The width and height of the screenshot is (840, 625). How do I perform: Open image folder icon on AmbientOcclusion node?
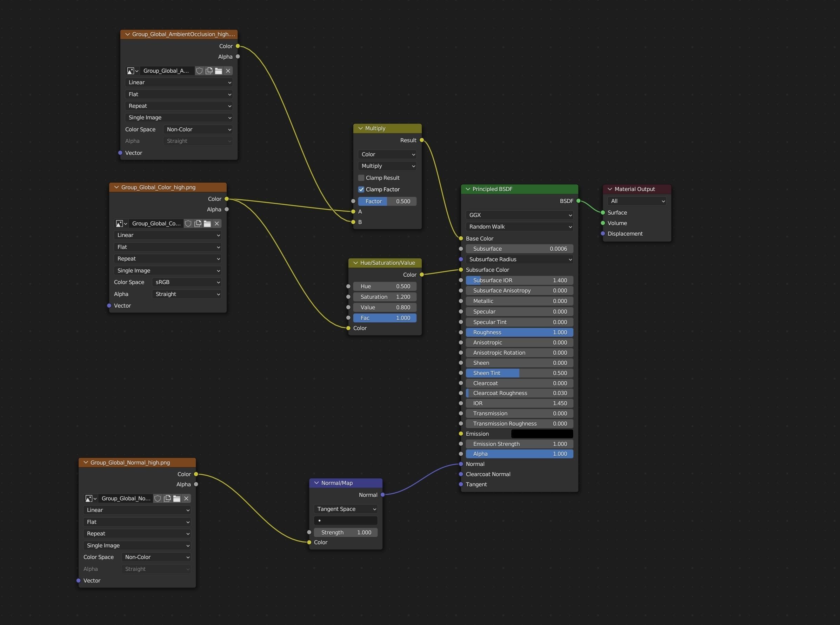click(x=219, y=71)
